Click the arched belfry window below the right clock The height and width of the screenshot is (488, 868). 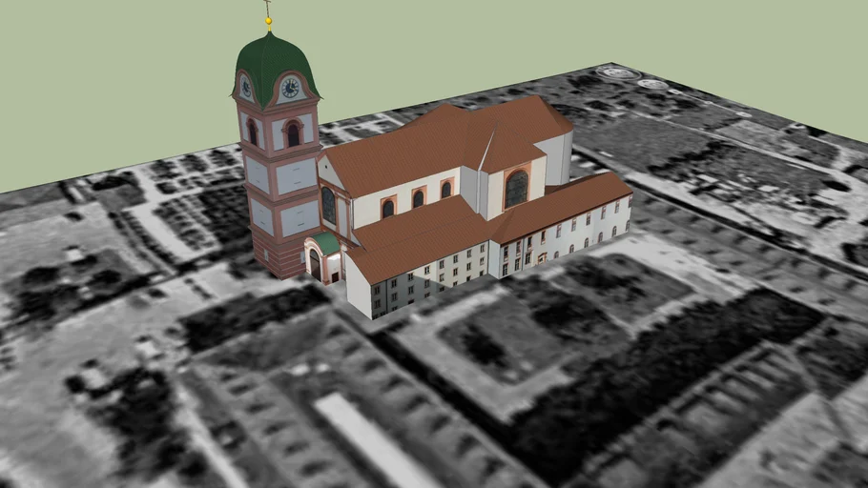[293, 134]
